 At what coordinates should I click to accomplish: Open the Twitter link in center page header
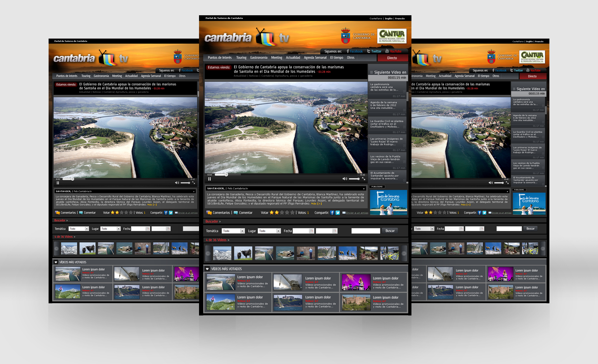(374, 51)
